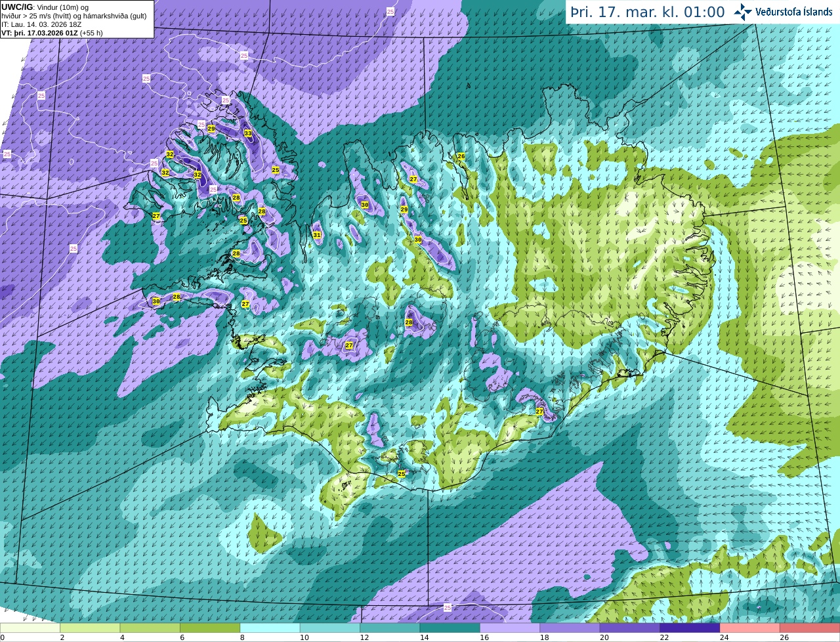This screenshot has height=642, width=840.
Task: Click the "IT: Lau. 14. 03. 2026 18Z" line
Action: (41, 24)
